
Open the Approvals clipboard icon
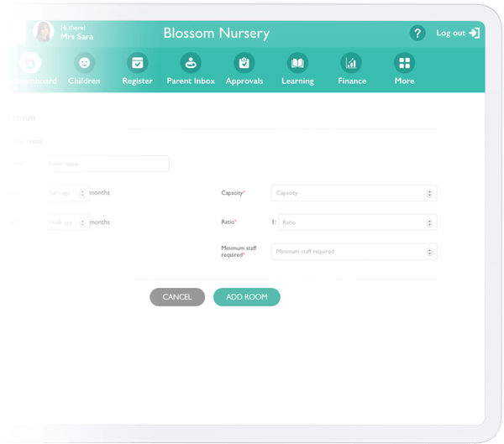(244, 63)
